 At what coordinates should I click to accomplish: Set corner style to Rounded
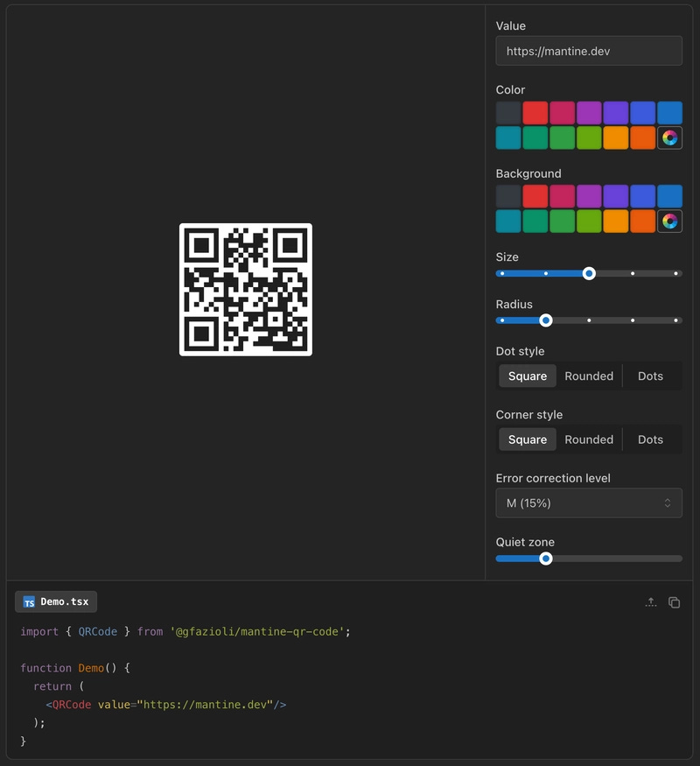[x=588, y=439]
